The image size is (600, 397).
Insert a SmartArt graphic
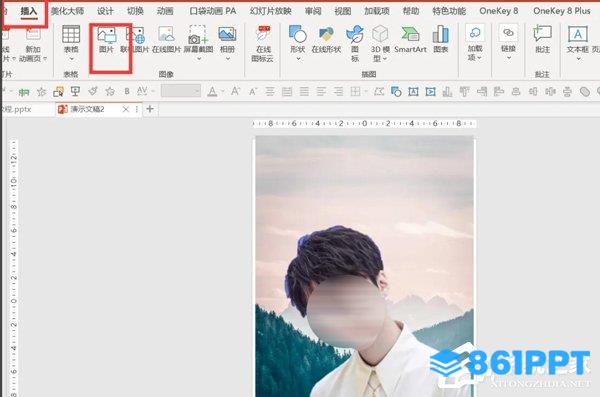tap(410, 34)
